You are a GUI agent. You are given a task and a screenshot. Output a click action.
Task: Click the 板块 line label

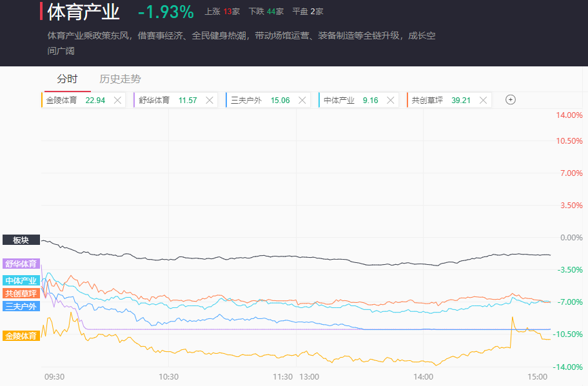pyautogui.click(x=21, y=240)
